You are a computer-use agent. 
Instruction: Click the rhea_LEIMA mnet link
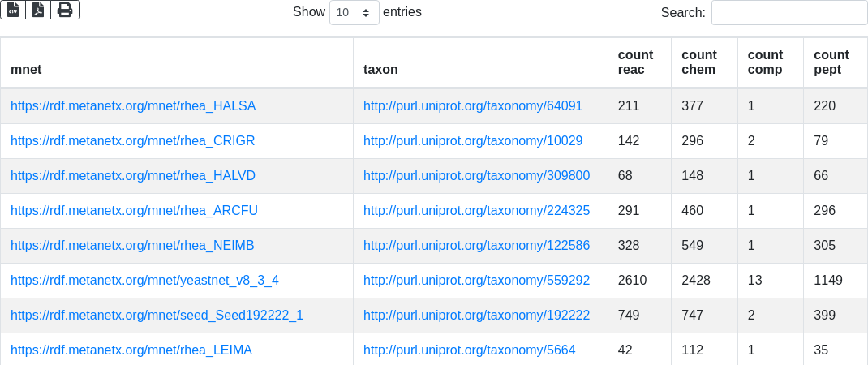[x=131, y=350]
